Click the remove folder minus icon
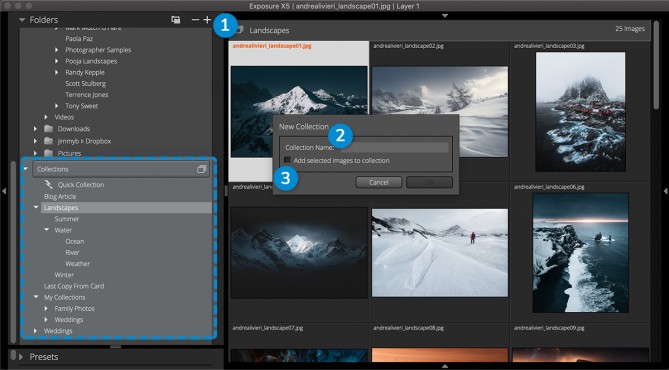 (195, 20)
